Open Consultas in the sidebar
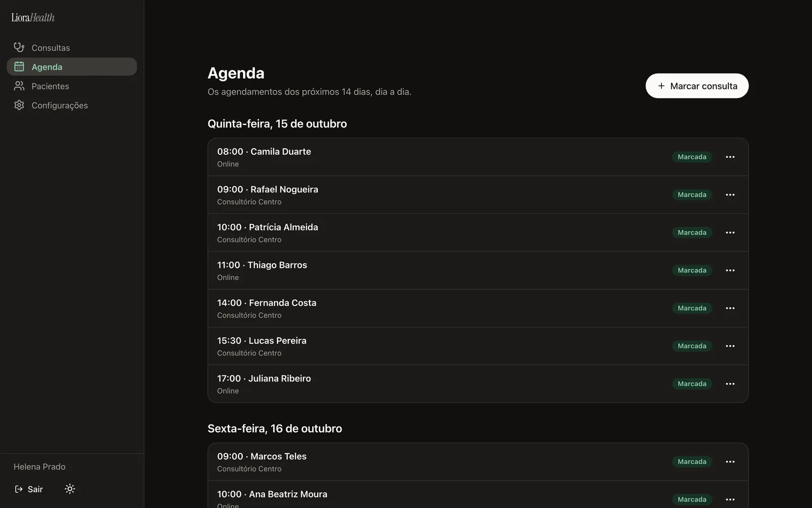Screen dimensions: 812x508 [72, 47]
